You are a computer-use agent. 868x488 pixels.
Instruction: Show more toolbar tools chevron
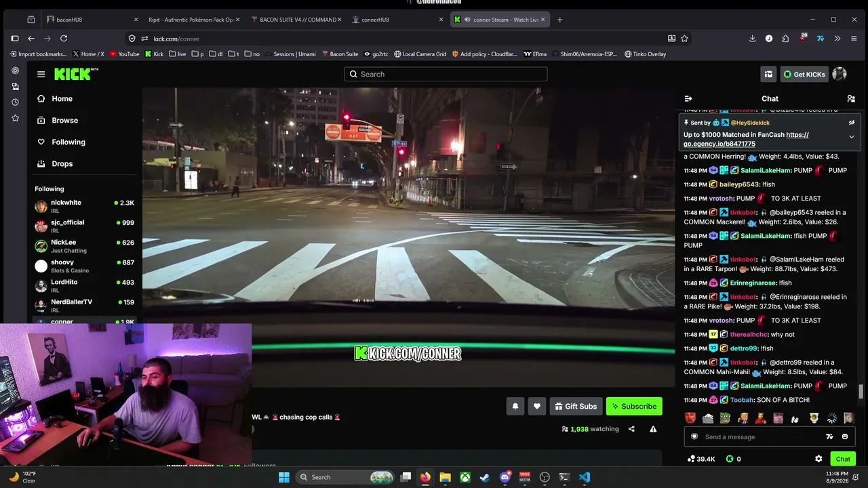(x=837, y=39)
